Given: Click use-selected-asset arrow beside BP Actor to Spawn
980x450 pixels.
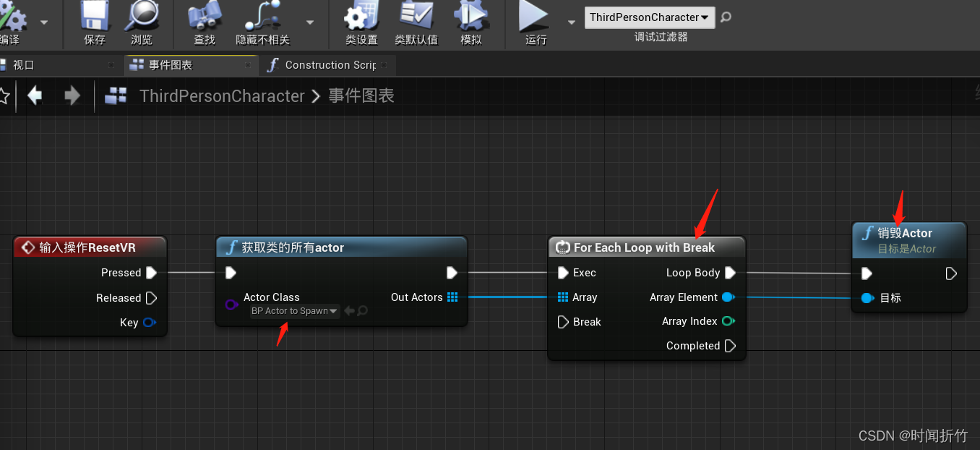Looking at the screenshot, I should [349, 311].
